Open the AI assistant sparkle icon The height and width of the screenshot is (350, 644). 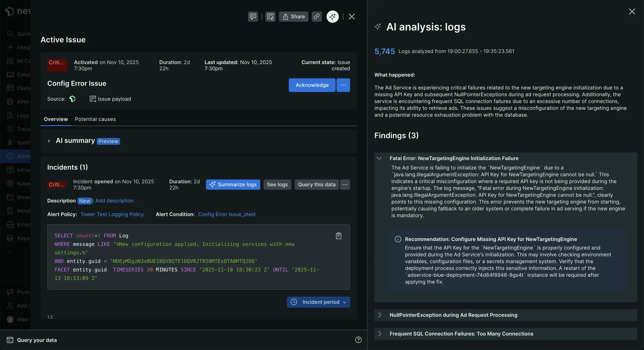(x=332, y=17)
